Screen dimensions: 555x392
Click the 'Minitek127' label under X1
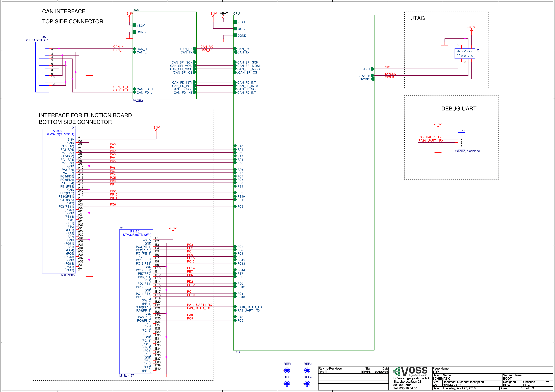click(68, 275)
